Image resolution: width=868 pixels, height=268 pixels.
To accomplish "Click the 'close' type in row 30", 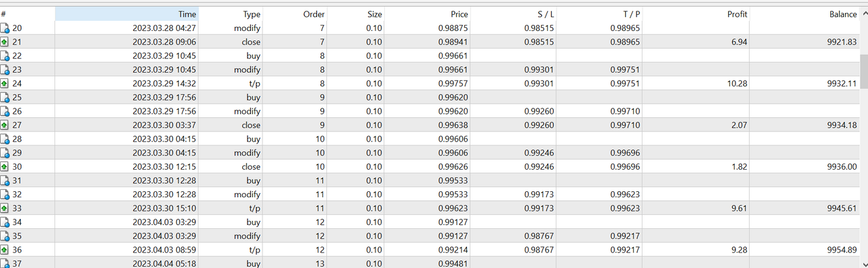I will tap(250, 167).
